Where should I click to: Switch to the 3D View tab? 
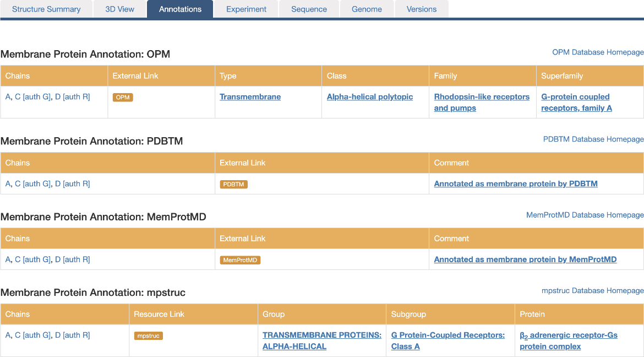click(x=119, y=9)
